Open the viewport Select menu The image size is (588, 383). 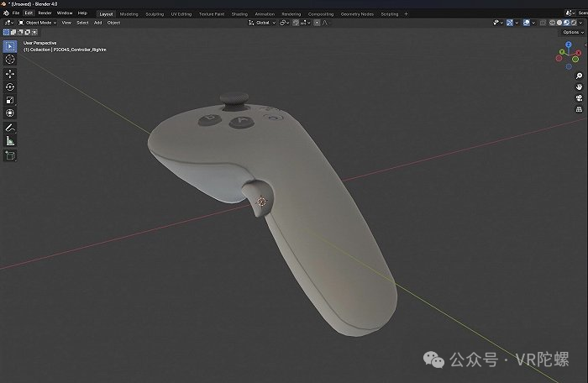point(82,23)
